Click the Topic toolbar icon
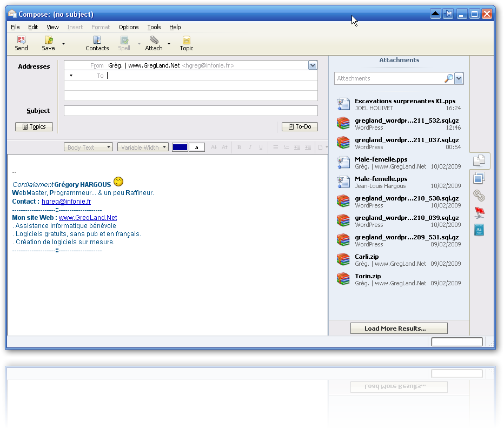 click(x=187, y=41)
